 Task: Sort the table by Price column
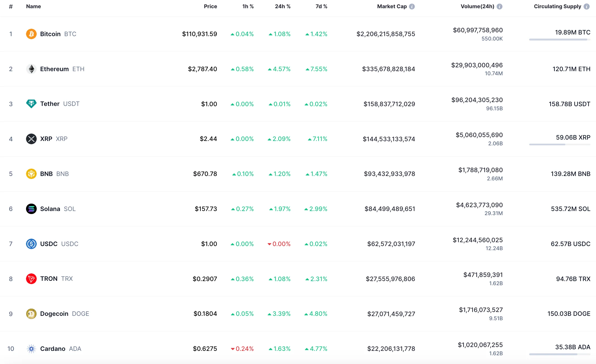click(x=210, y=7)
